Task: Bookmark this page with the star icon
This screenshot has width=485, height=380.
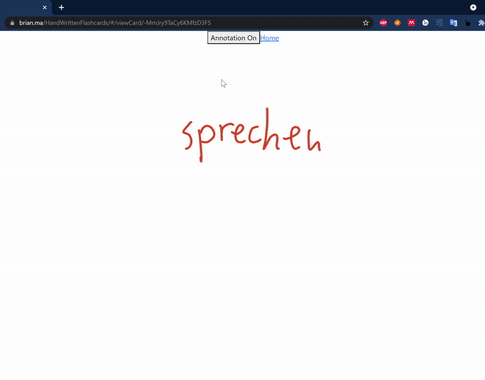Action: (x=366, y=23)
